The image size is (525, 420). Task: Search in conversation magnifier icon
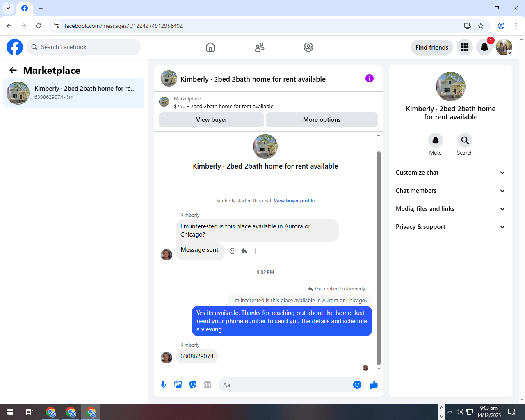click(x=465, y=140)
